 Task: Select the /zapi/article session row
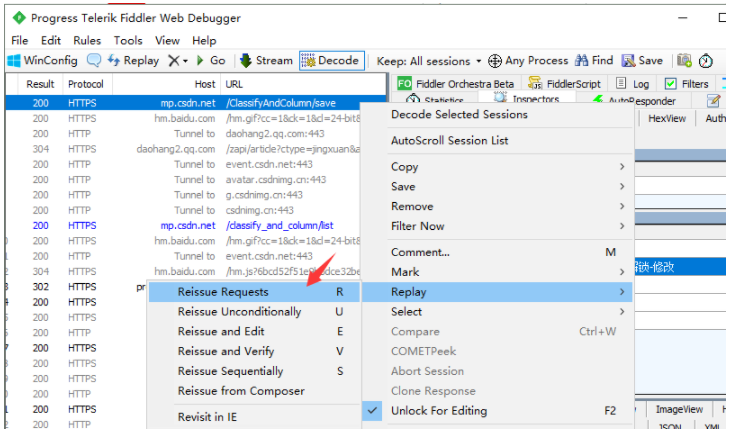point(183,149)
